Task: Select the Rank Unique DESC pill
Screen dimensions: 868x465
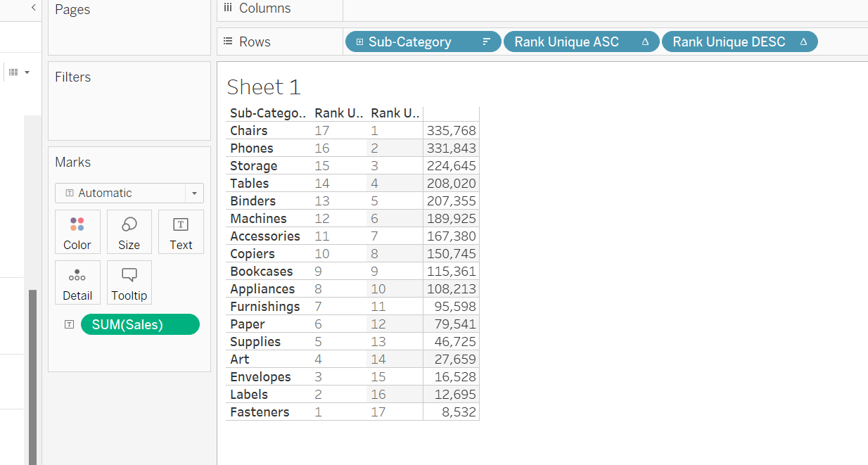Action: click(x=729, y=42)
